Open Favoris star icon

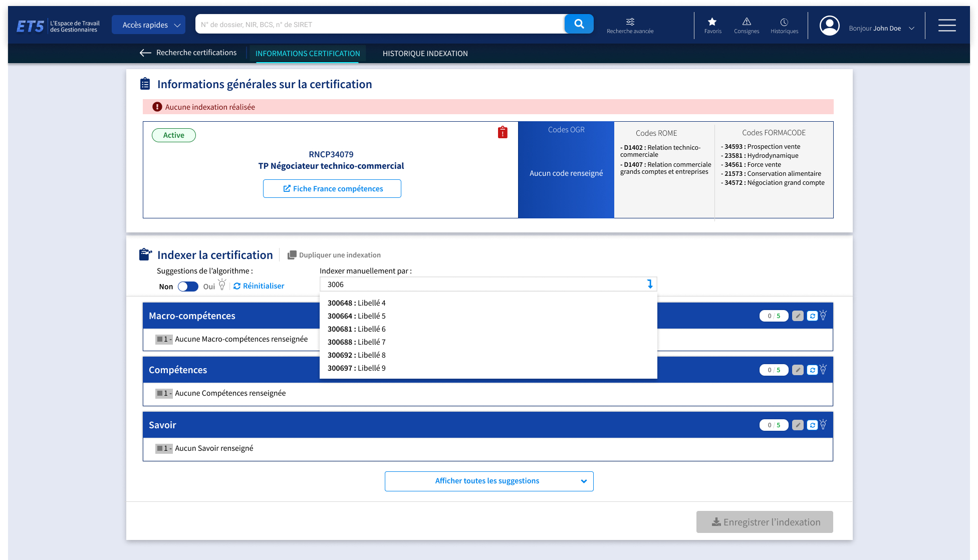[x=712, y=25]
